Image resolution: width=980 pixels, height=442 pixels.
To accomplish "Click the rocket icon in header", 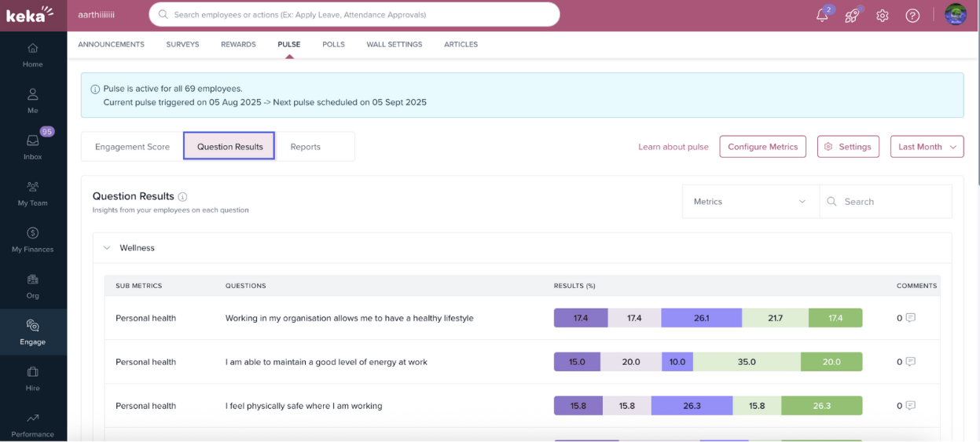I will (852, 16).
